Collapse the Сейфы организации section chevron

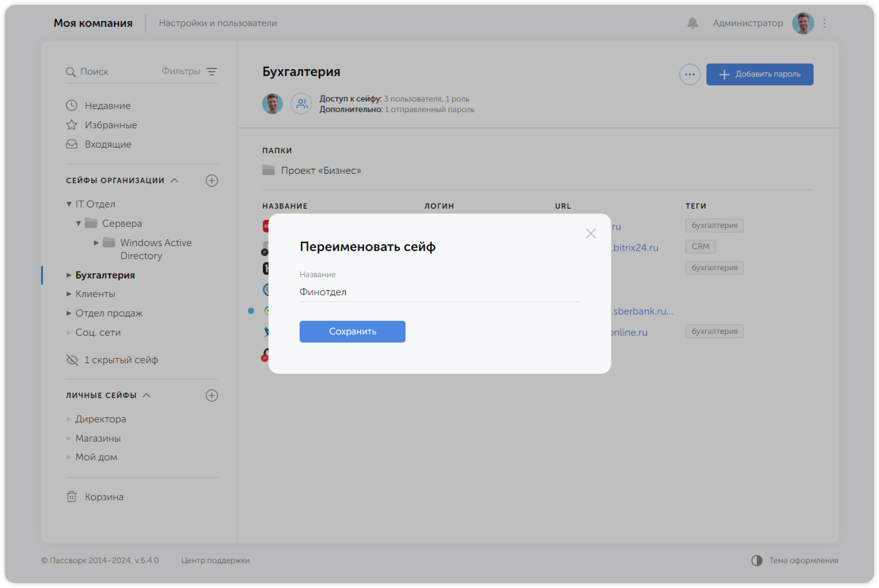pos(175,180)
